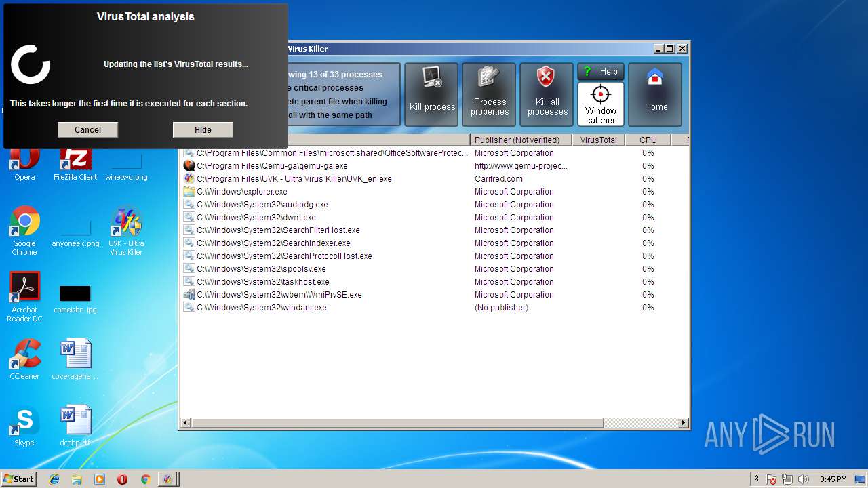The image size is (868, 488).
Task: Open the volume tray icon
Action: 804,479
